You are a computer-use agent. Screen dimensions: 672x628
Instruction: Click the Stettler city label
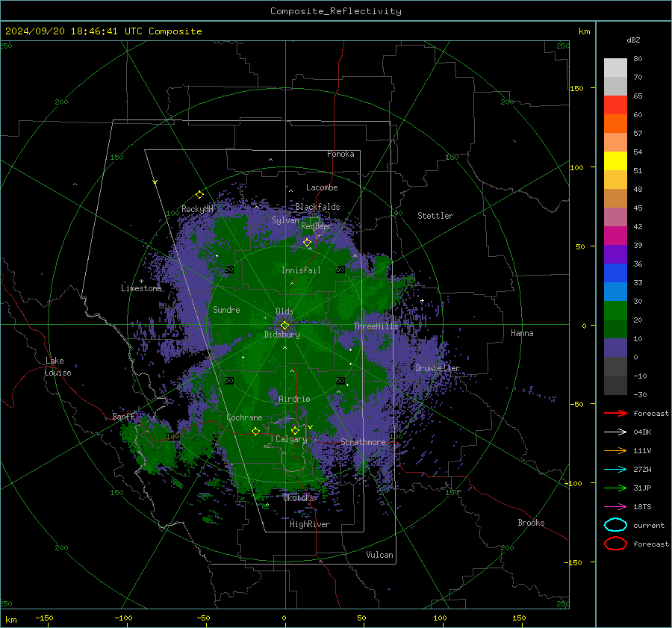435,216
